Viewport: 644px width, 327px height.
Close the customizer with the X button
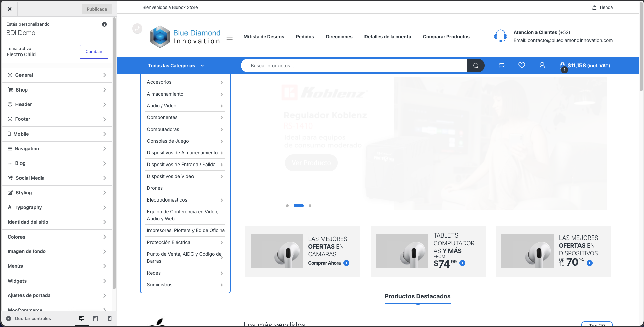(10, 9)
